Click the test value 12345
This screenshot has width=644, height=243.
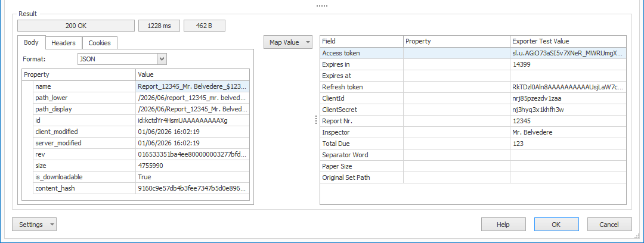click(x=522, y=121)
